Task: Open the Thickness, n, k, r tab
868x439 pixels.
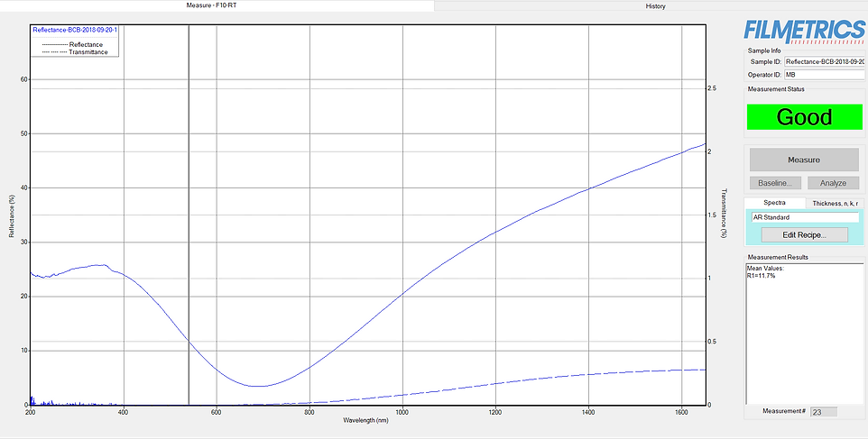Action: pos(836,204)
